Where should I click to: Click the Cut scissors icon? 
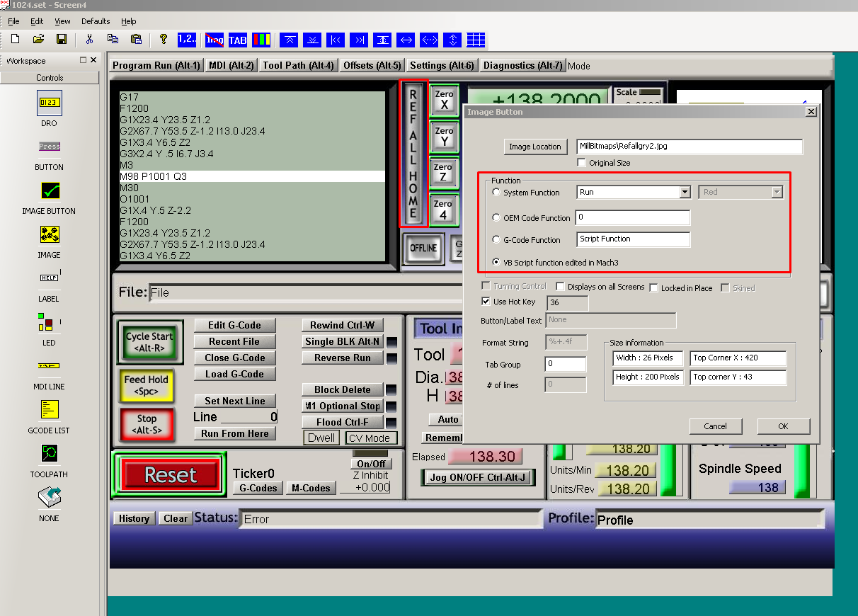click(89, 39)
